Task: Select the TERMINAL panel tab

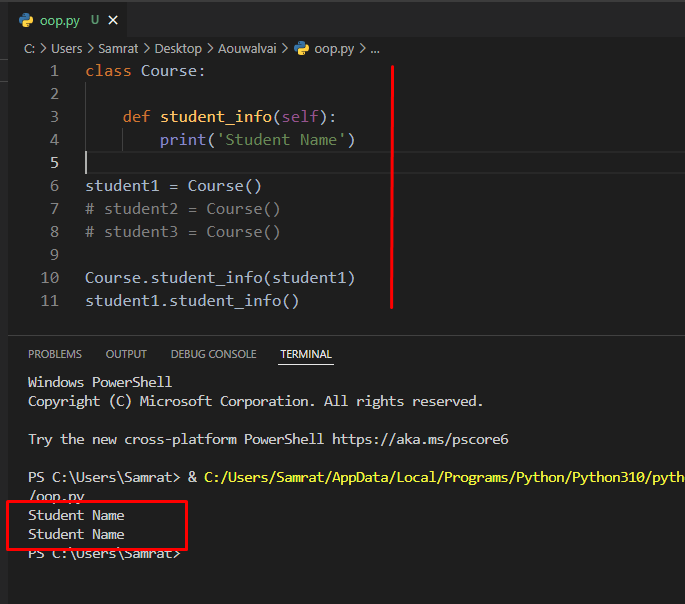Action: coord(306,354)
